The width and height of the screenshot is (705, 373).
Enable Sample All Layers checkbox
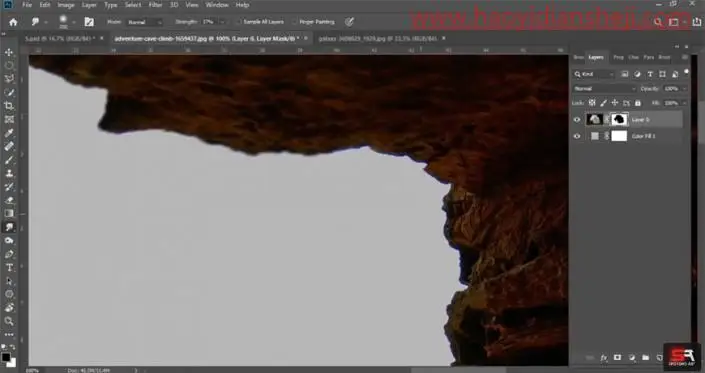coord(240,22)
